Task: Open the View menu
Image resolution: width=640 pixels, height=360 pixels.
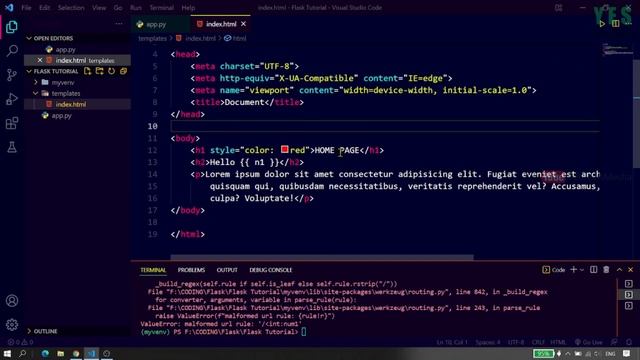Action: point(99,7)
